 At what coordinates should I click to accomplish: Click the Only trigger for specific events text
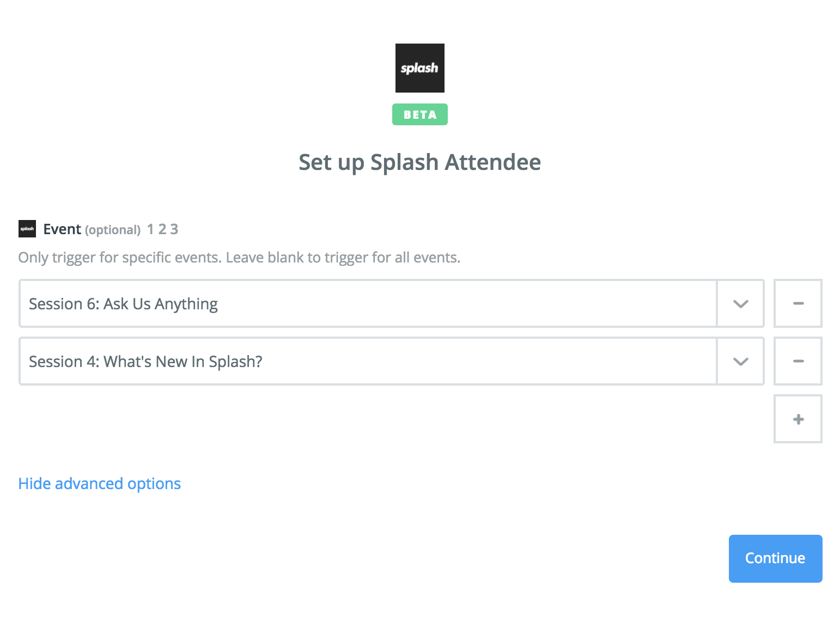click(x=120, y=257)
